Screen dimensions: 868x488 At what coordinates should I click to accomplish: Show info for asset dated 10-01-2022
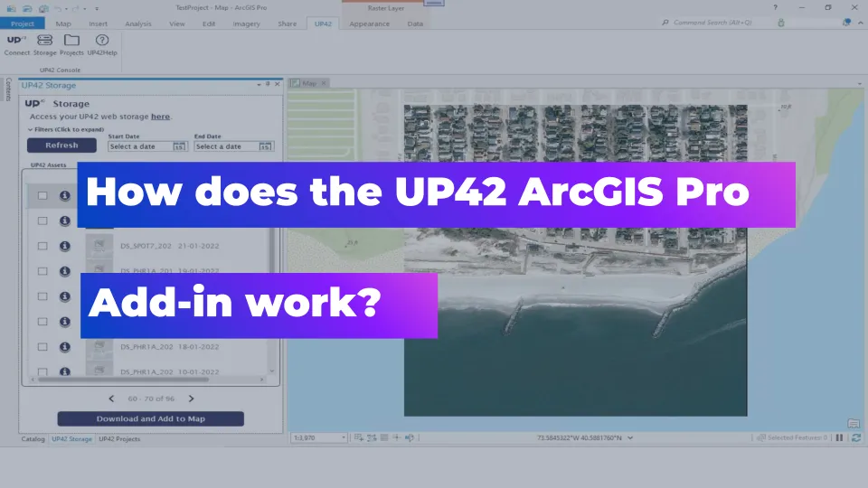tap(65, 371)
